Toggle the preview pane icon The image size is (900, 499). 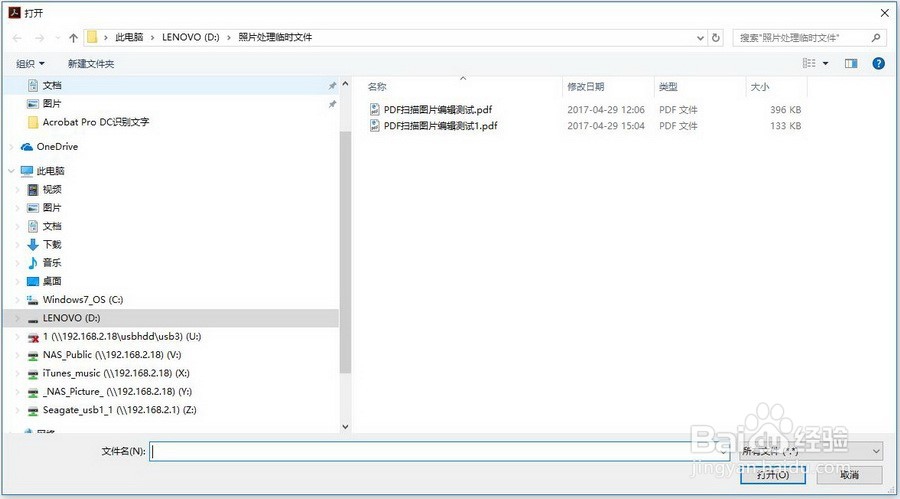coord(851,63)
